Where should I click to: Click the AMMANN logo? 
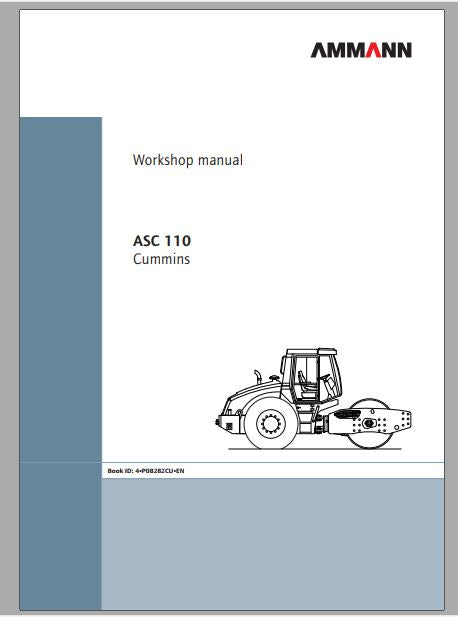(x=361, y=50)
